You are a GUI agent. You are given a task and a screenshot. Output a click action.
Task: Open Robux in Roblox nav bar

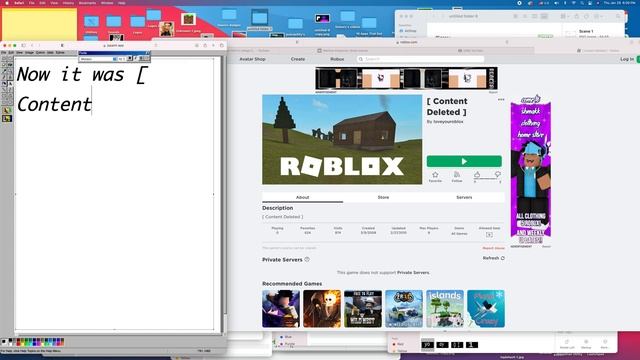click(x=337, y=59)
